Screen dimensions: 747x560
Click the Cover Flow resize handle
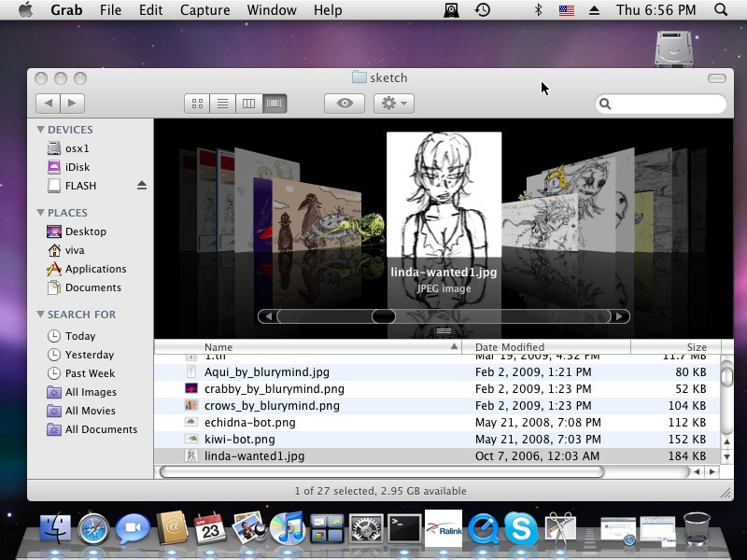(444, 331)
